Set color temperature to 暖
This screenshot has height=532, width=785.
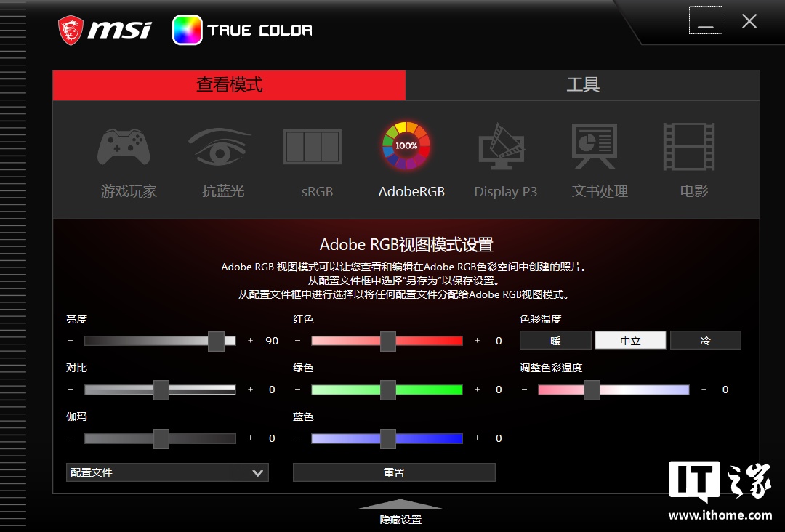555,340
